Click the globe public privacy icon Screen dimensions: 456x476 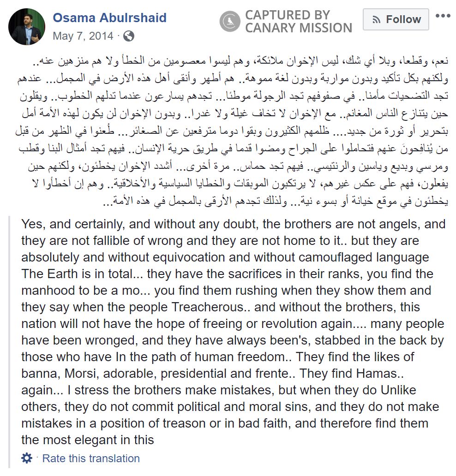(129, 36)
